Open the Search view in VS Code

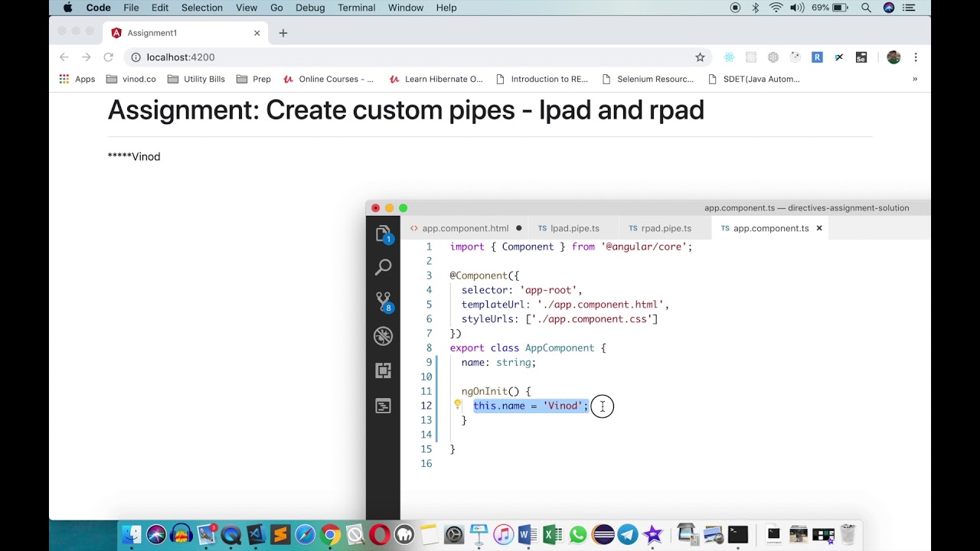384,267
